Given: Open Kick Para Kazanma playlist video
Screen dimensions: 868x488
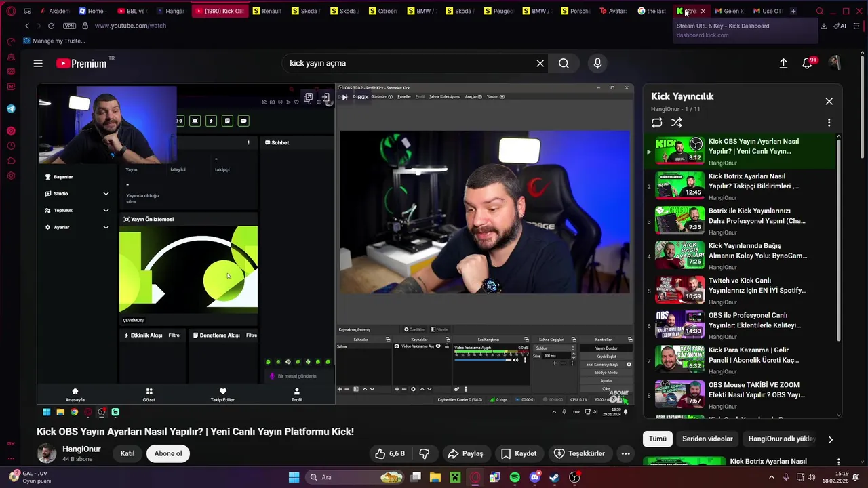Looking at the screenshot, I should [742, 361].
